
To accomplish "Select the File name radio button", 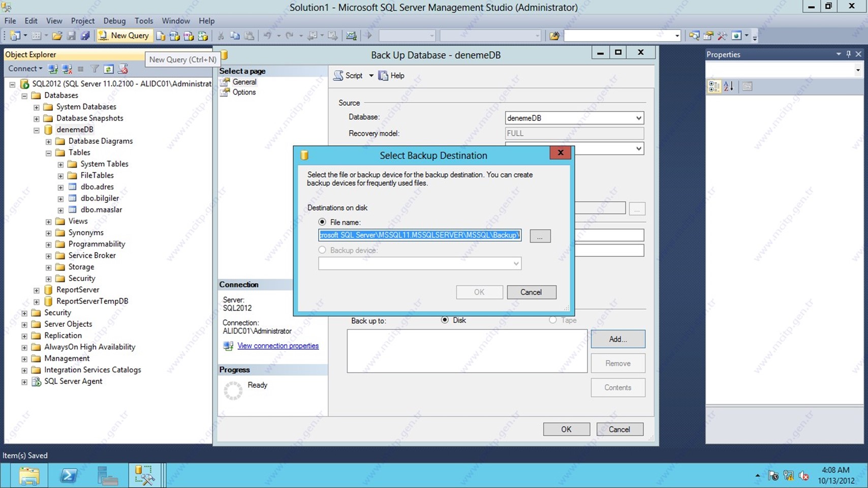I will coord(322,222).
